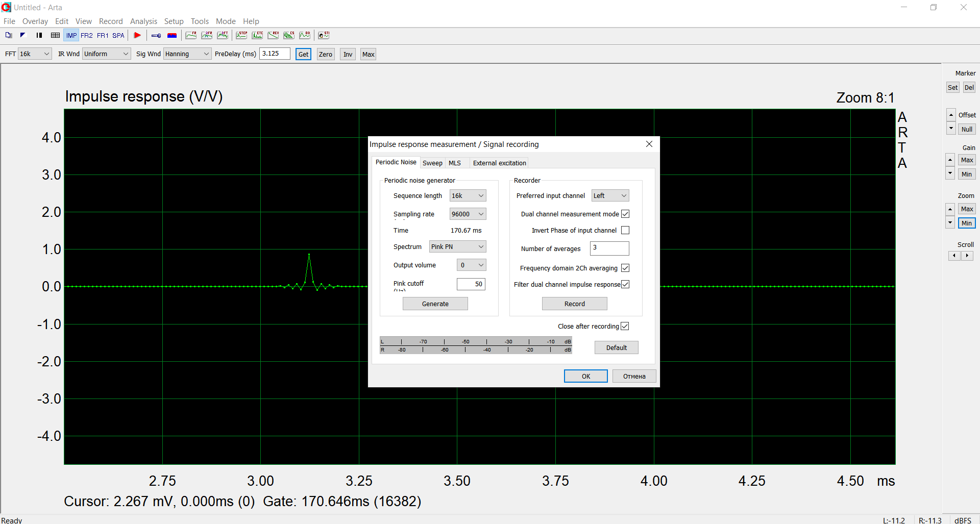980x524 pixels.
Task: Expand the Spectrum Pink PN dropdown
Action: click(x=457, y=247)
